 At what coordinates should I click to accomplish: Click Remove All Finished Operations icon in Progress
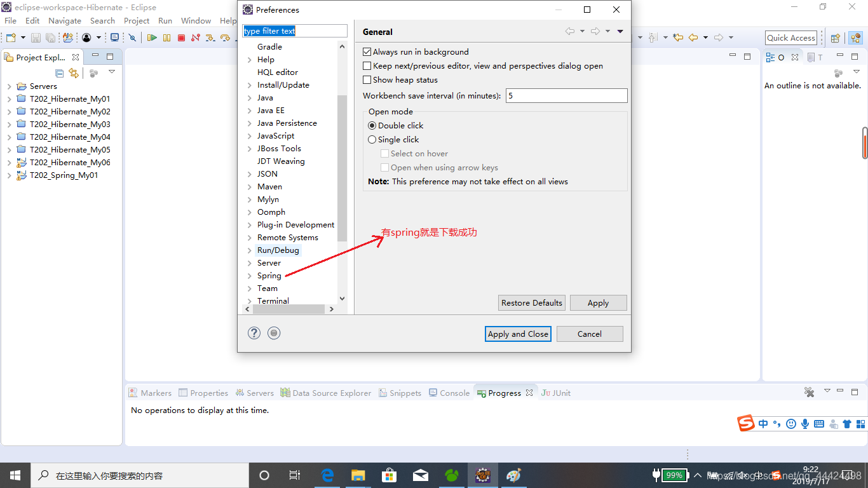tap(810, 392)
